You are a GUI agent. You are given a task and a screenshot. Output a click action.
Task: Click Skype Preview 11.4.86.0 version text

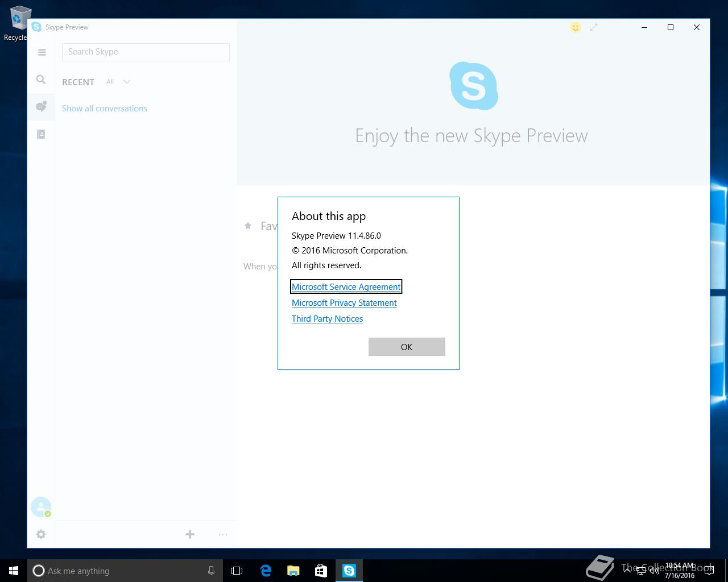[x=336, y=235]
